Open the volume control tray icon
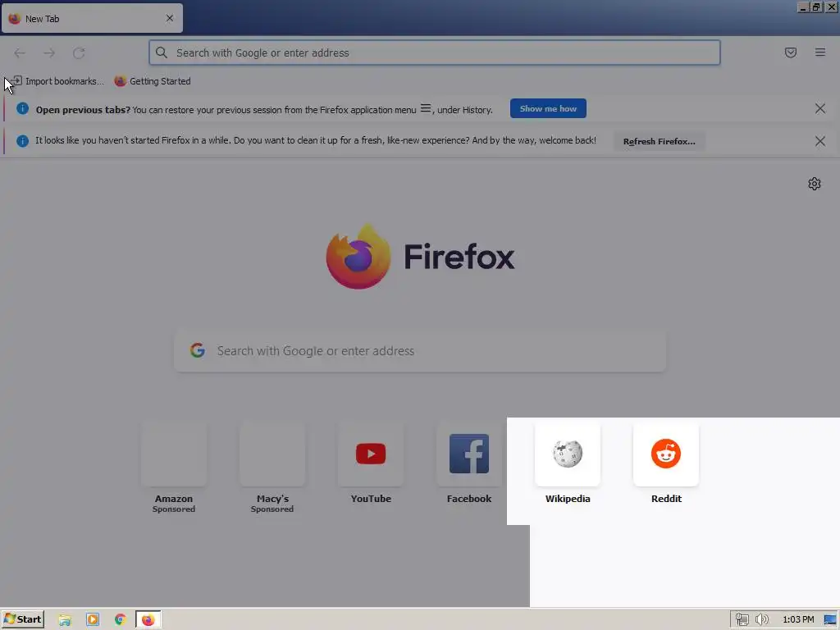840x630 pixels. (762, 620)
